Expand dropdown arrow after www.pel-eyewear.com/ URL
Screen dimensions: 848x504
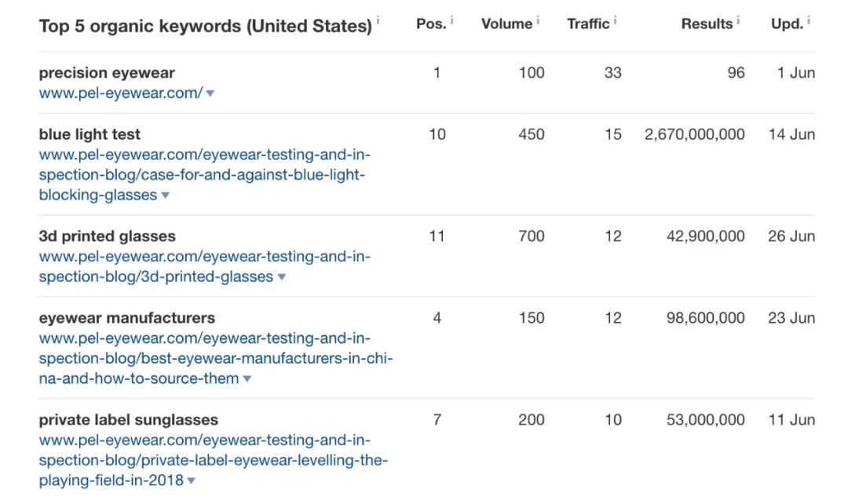tap(210, 93)
